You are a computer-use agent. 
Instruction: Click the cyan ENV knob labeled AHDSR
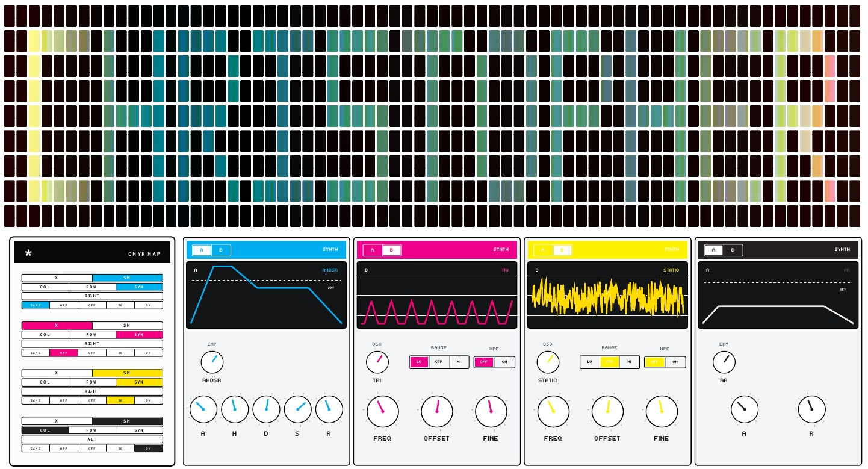point(212,362)
